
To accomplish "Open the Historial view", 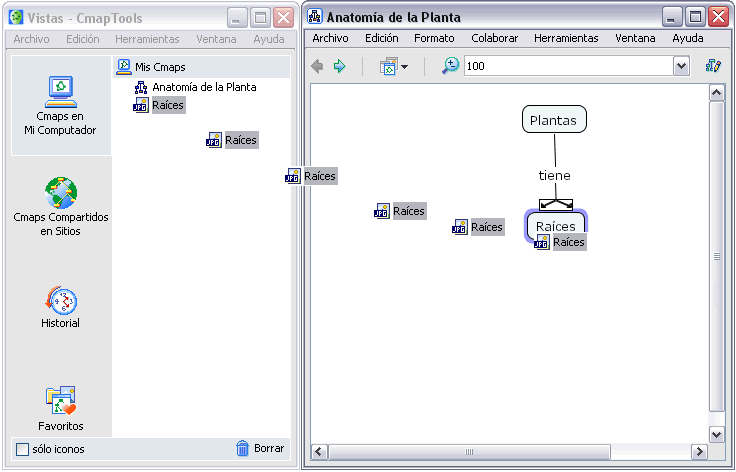I will tap(61, 307).
